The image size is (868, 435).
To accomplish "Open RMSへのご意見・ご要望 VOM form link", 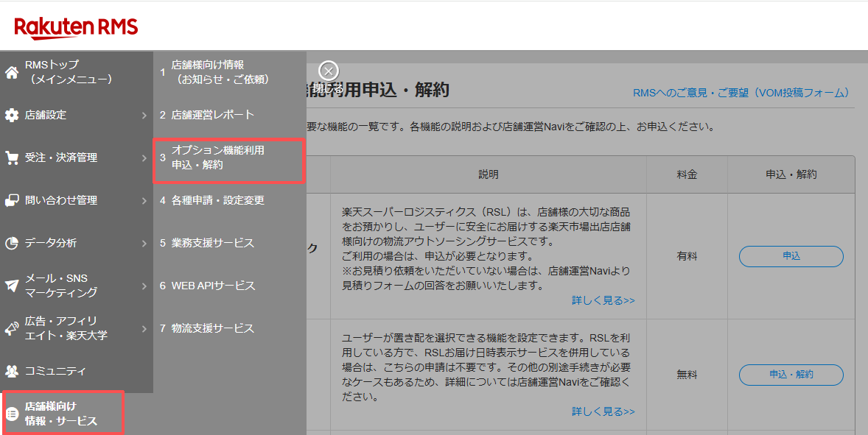I will coord(742,93).
